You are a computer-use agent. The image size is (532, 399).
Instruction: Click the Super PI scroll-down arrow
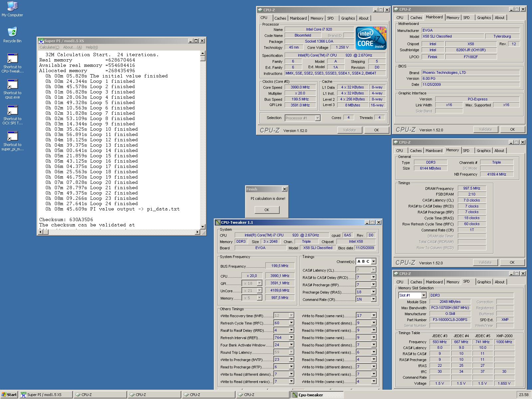[x=203, y=227]
